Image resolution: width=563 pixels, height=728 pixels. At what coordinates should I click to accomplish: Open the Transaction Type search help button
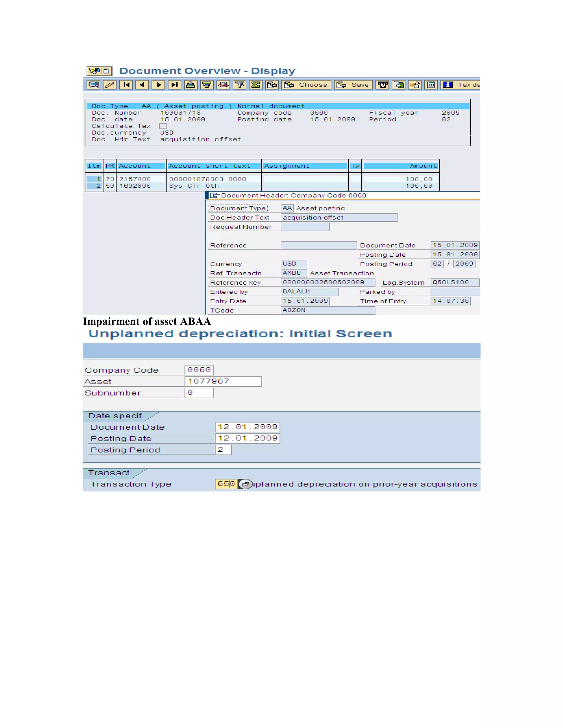point(245,484)
